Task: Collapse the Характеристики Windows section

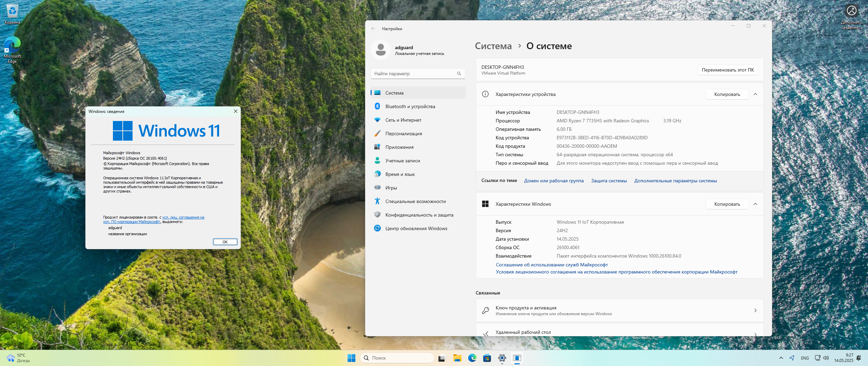Action: pos(755,204)
